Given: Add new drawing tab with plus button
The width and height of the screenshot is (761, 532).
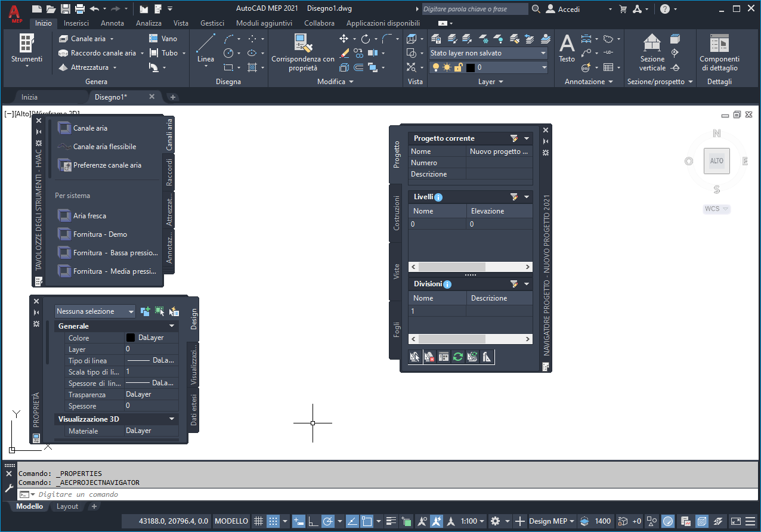Looking at the screenshot, I should tap(173, 97).
